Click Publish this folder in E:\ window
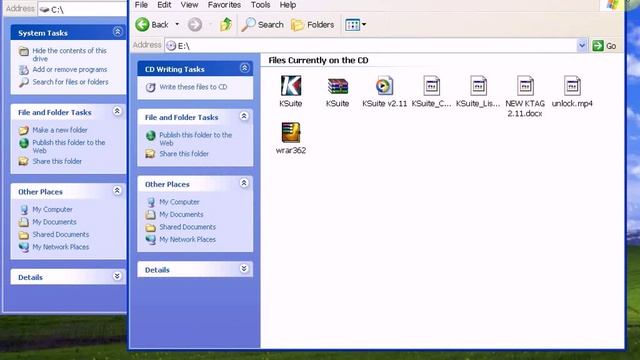640x360 pixels. pyautogui.click(x=196, y=139)
